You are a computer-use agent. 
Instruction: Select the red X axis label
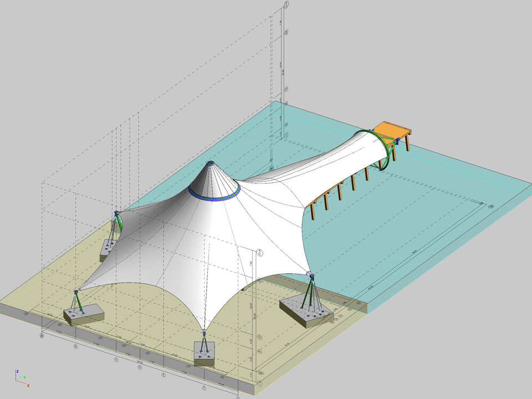(x=28, y=385)
